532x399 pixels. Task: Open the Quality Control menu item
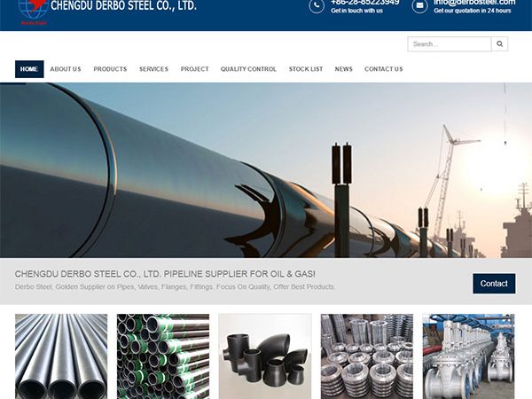click(x=248, y=69)
